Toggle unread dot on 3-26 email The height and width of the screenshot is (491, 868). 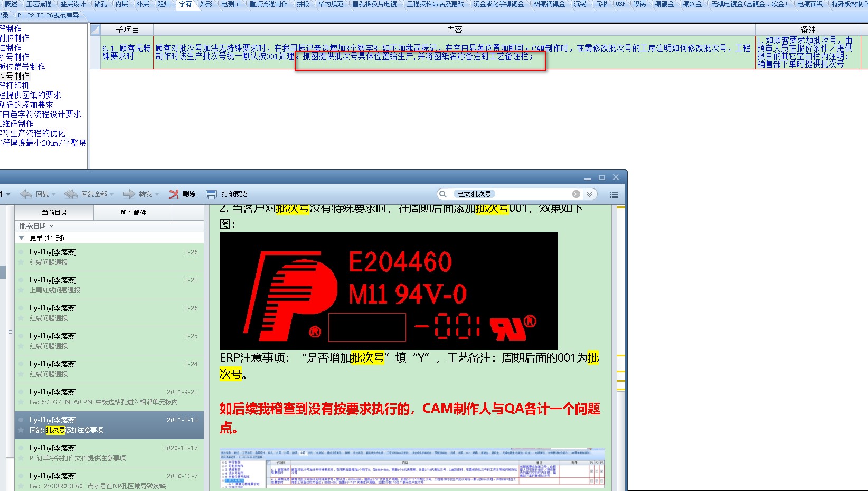[x=21, y=252]
